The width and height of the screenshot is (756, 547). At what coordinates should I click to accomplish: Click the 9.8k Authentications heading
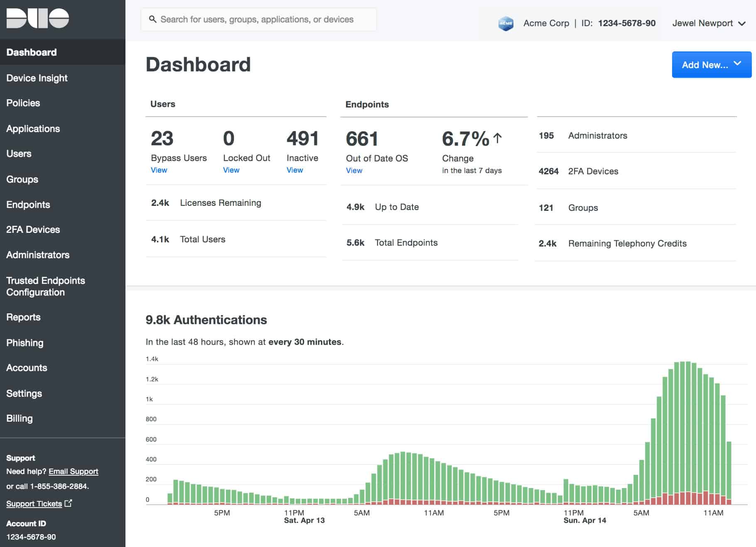(206, 320)
